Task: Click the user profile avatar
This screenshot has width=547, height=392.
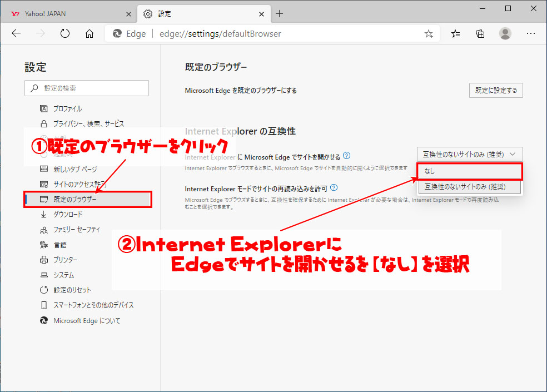Action: (505, 33)
